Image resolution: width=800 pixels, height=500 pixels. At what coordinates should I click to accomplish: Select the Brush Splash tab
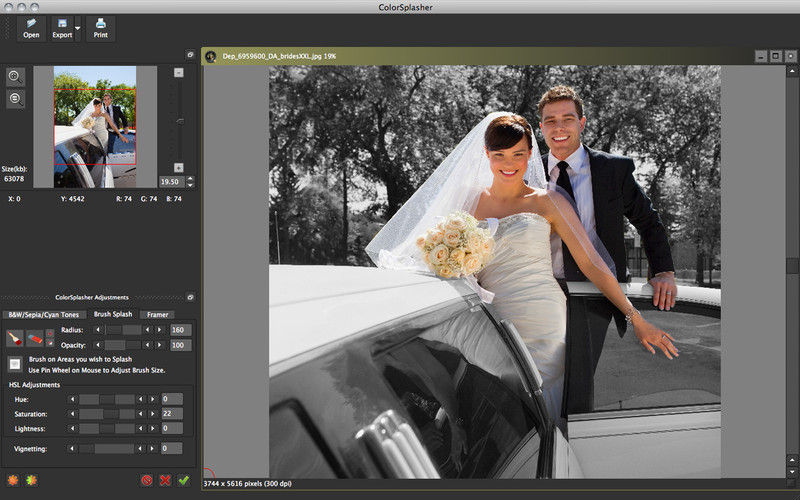point(113,314)
